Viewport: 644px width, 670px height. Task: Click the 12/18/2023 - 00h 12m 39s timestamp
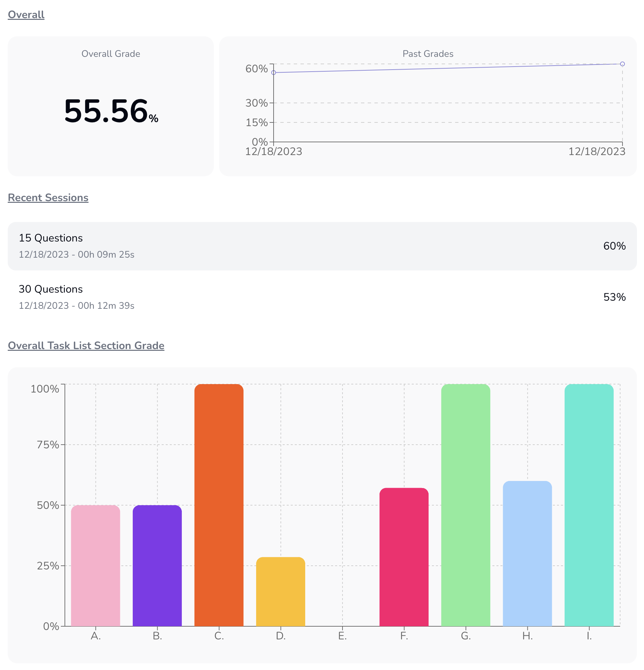pos(77,306)
